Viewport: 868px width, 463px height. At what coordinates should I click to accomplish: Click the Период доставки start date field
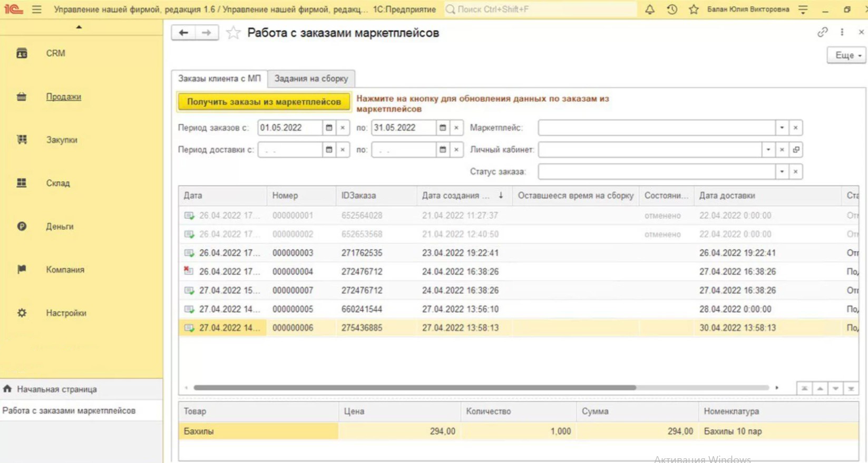[x=290, y=150]
